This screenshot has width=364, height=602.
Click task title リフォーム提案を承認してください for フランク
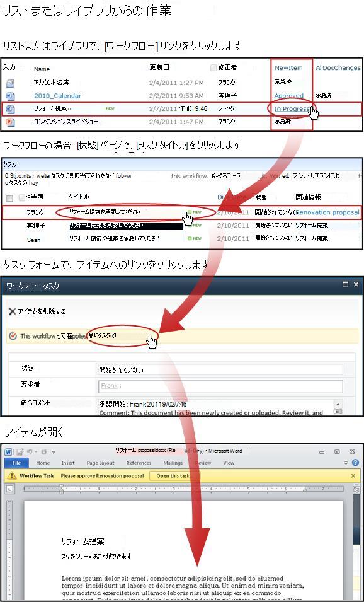click(105, 212)
